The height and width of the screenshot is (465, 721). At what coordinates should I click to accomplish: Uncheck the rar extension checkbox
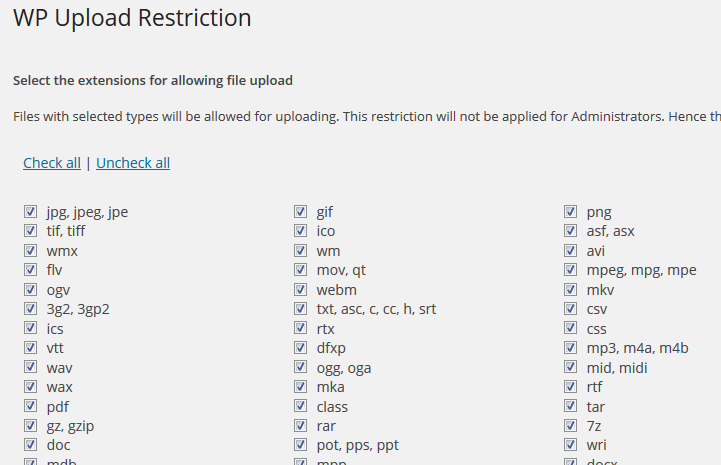click(300, 426)
